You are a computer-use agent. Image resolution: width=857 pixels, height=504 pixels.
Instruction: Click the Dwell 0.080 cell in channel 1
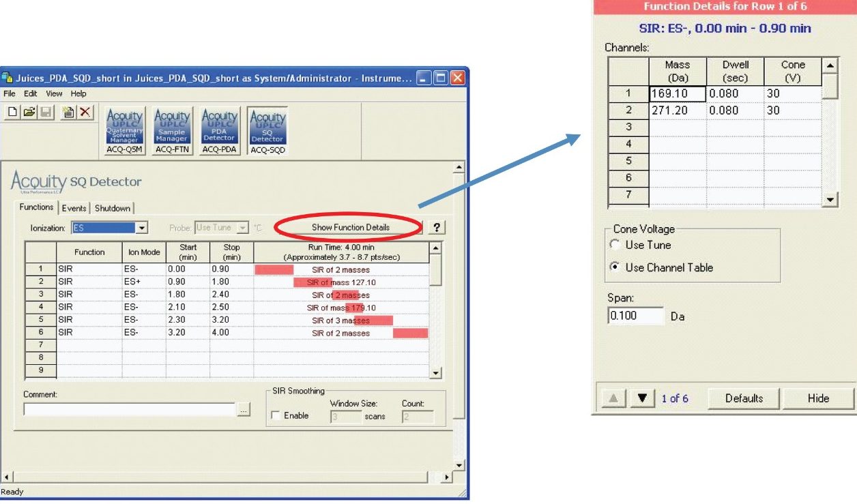coord(735,93)
